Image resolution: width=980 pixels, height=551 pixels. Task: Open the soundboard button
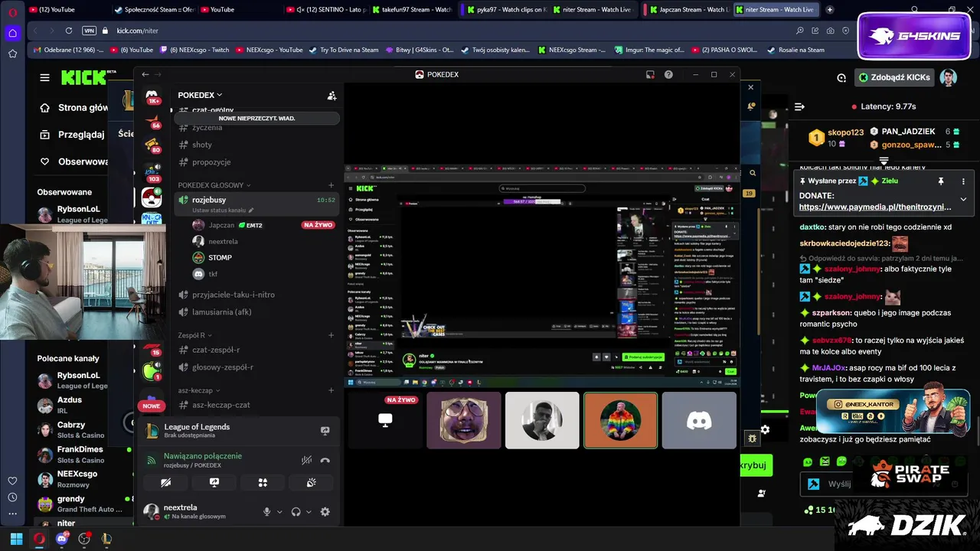coord(312,483)
